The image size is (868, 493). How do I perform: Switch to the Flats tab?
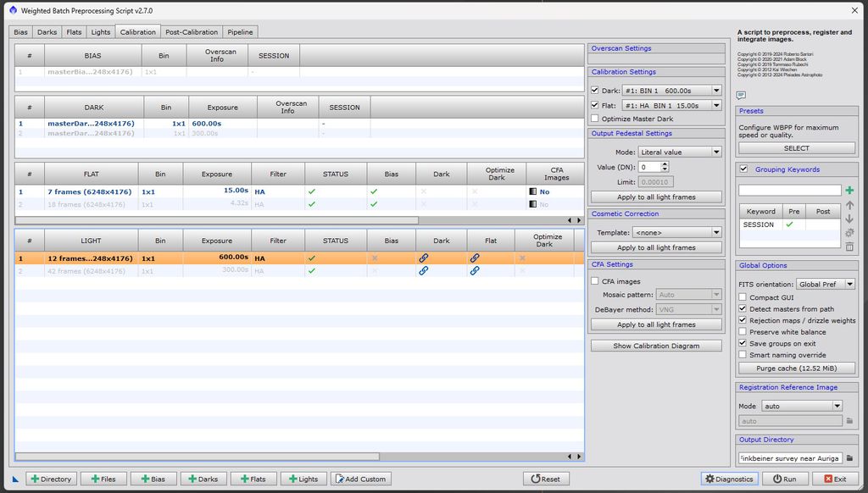pos(74,32)
